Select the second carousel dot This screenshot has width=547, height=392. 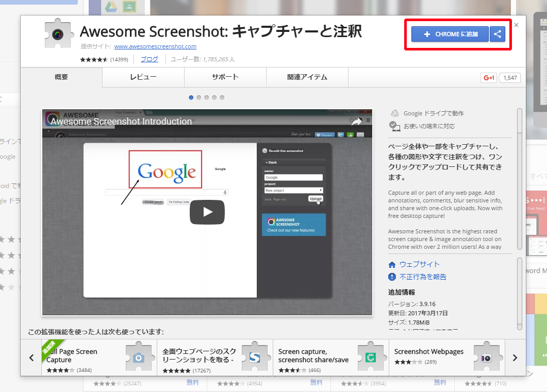tap(199, 97)
